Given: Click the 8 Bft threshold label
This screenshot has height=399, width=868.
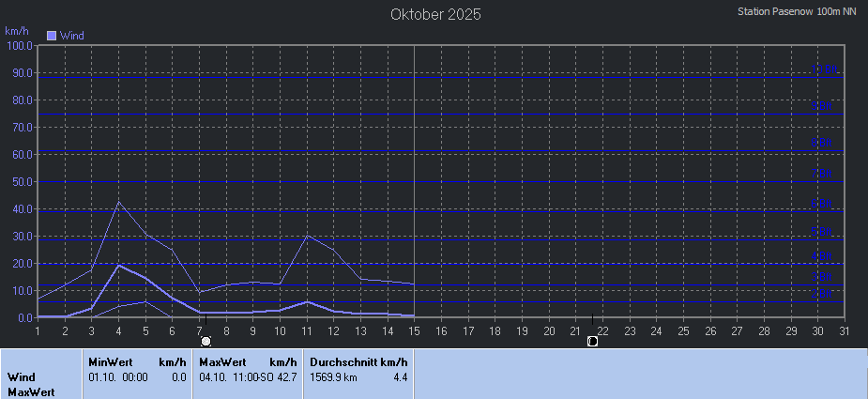Looking at the screenshot, I should click(x=822, y=143).
